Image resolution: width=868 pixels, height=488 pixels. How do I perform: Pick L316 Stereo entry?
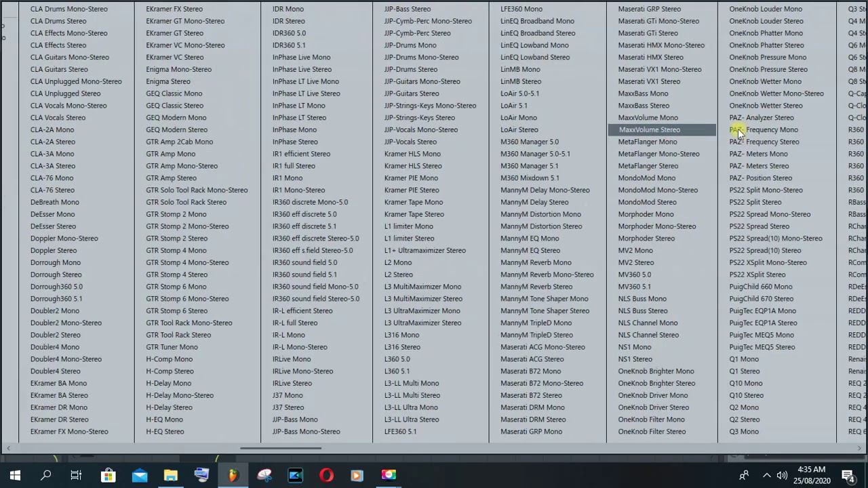[402, 347]
